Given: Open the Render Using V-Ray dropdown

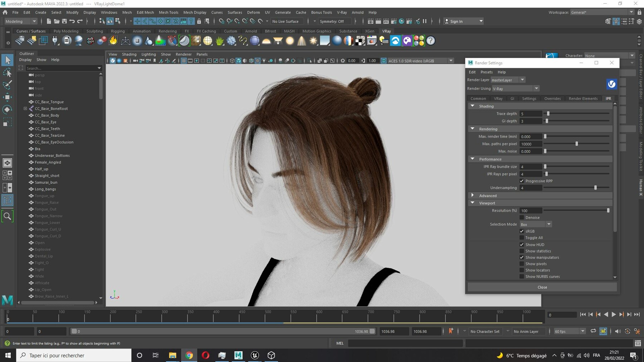Looking at the screenshot, I should point(515,89).
